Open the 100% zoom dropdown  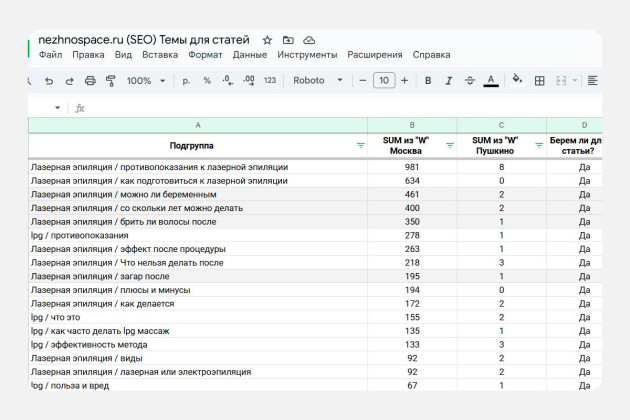tap(145, 81)
